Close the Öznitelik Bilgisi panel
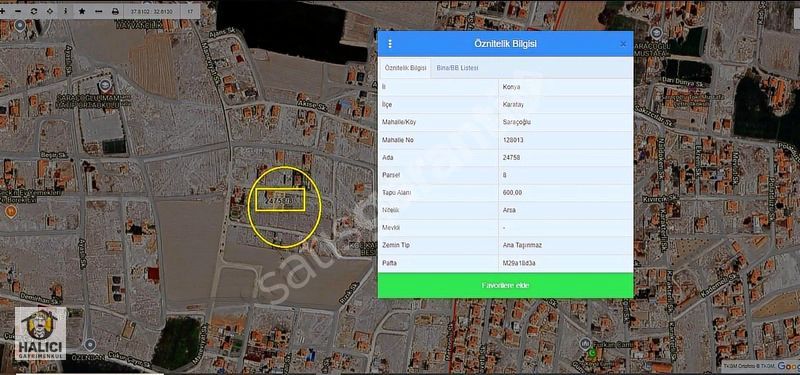Screen dimensions: 800x375 623,44
